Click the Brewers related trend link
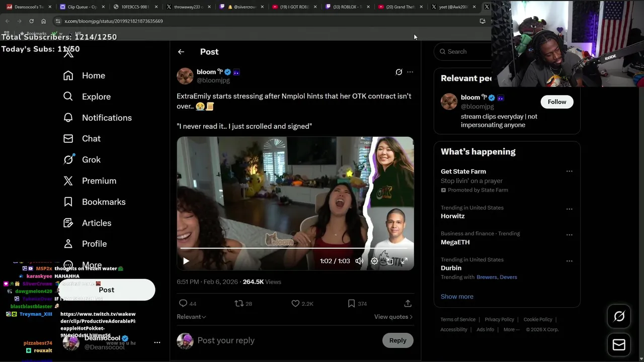This screenshot has height=362, width=644. [486, 277]
